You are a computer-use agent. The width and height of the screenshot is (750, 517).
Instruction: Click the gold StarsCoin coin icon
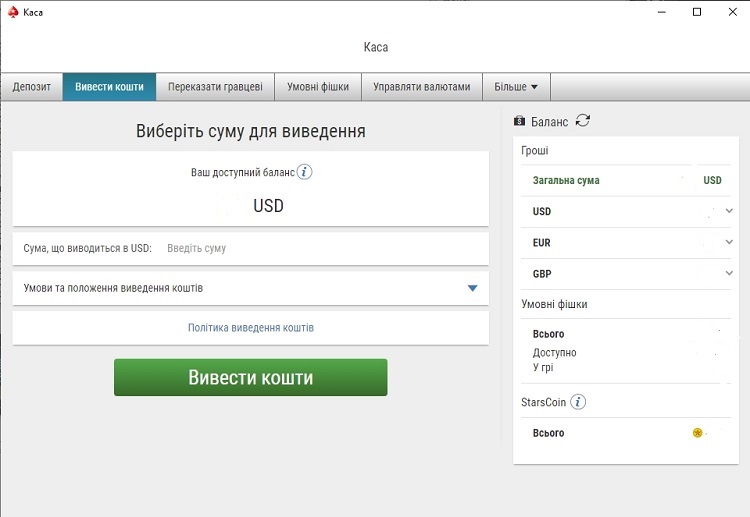tap(697, 433)
